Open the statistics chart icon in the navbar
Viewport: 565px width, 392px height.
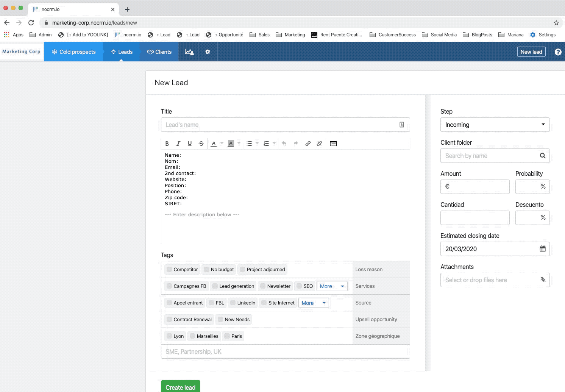point(189,52)
